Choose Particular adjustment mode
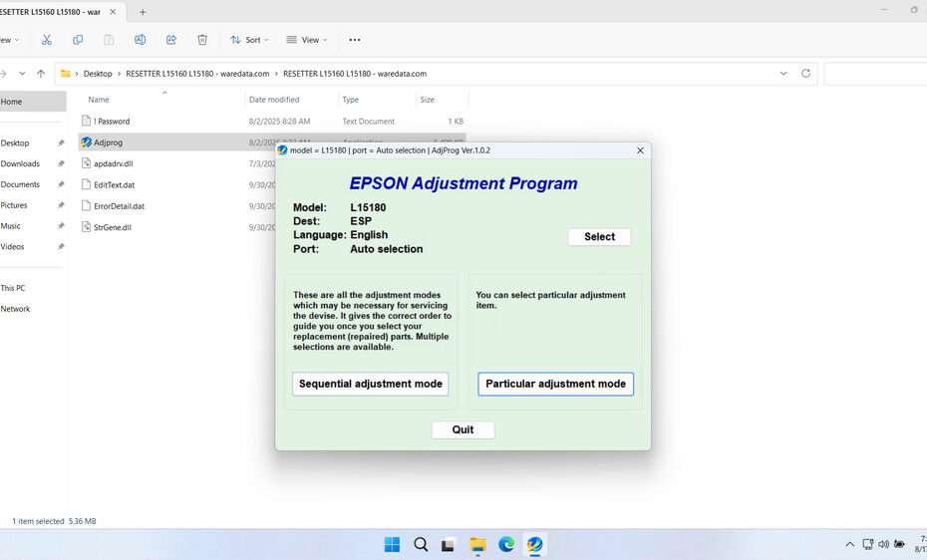This screenshot has width=927, height=560. click(556, 384)
